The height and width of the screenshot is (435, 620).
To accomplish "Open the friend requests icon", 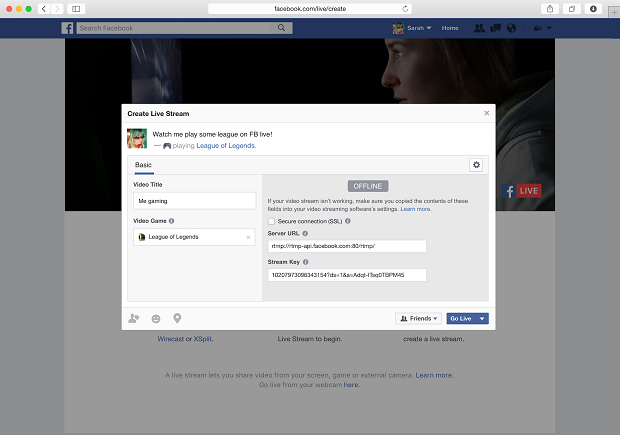I will point(479,28).
